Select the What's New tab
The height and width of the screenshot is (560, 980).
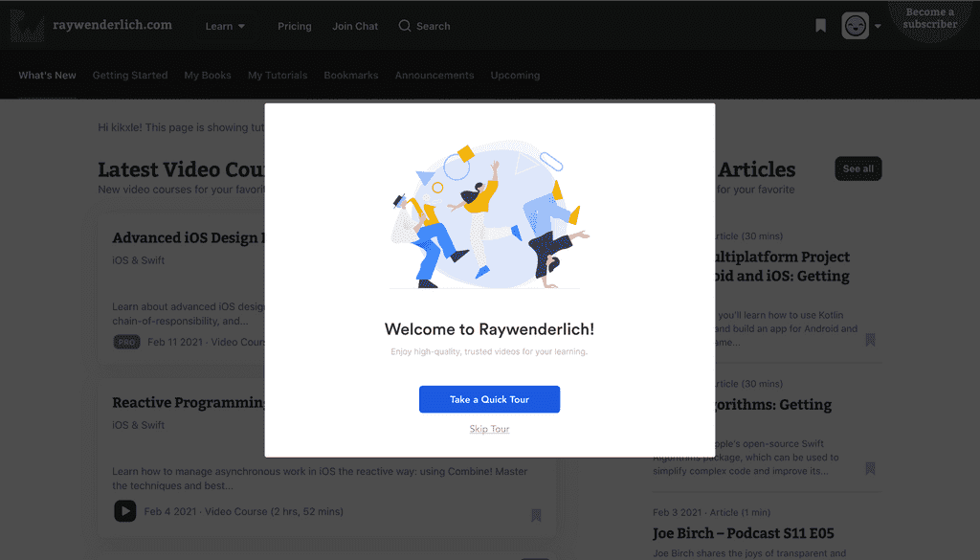[48, 75]
